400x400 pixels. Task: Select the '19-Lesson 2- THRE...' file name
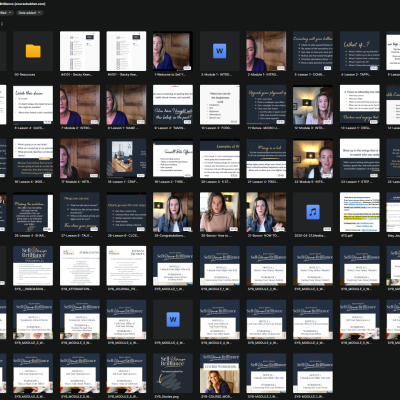[169, 182]
